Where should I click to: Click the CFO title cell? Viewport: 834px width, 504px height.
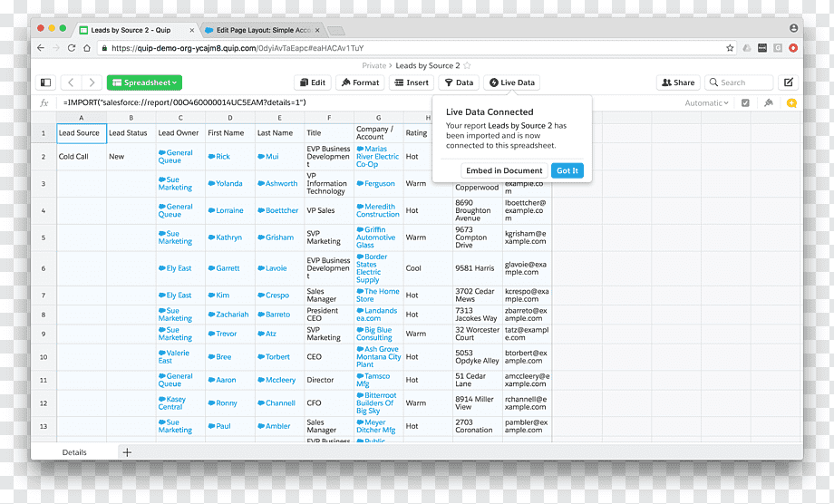[x=329, y=403]
